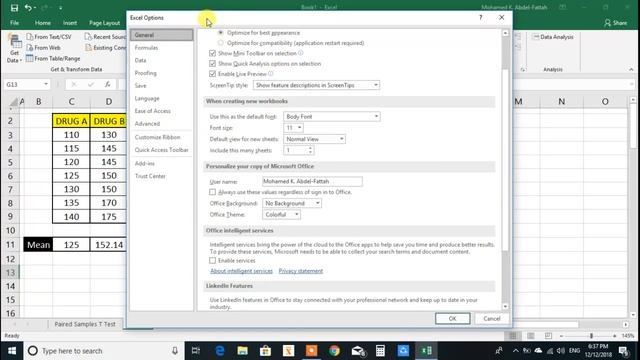This screenshot has width=640, height=360.
Task: Click the zoom slider handle in status bar
Action: (591, 336)
